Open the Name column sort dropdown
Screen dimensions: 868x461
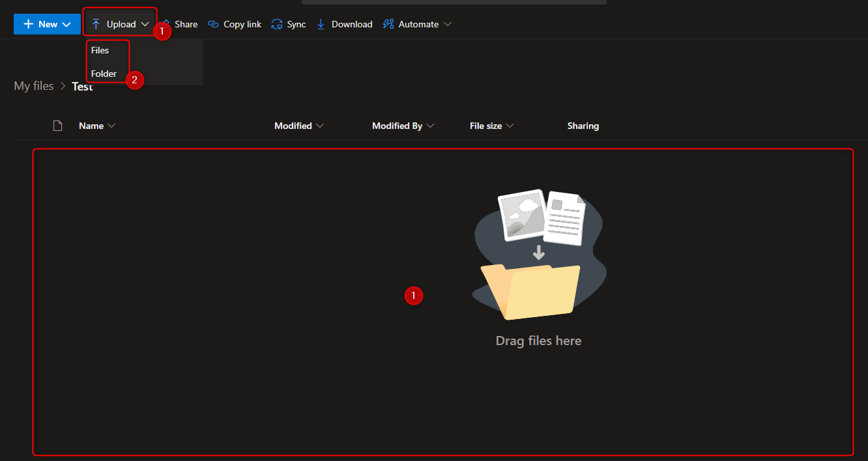[x=111, y=126]
